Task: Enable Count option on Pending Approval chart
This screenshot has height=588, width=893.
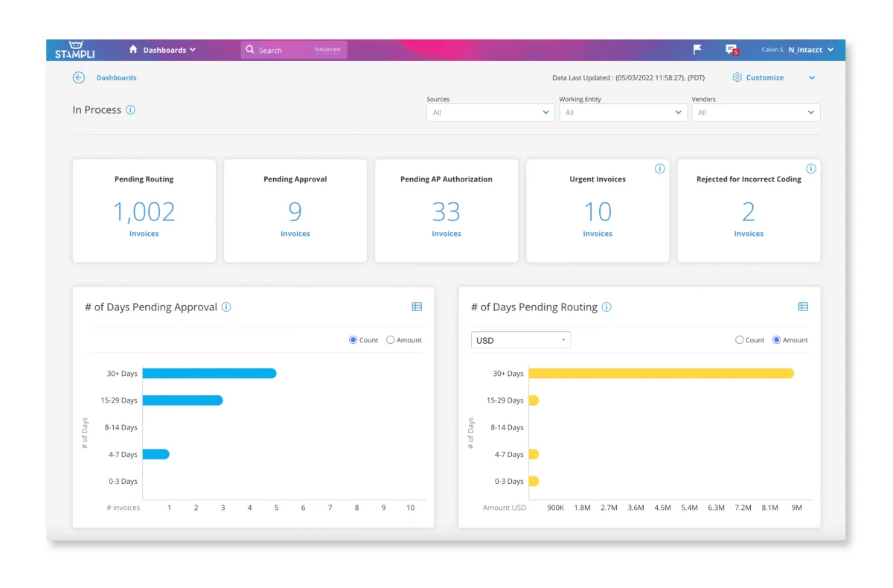Action: click(352, 339)
